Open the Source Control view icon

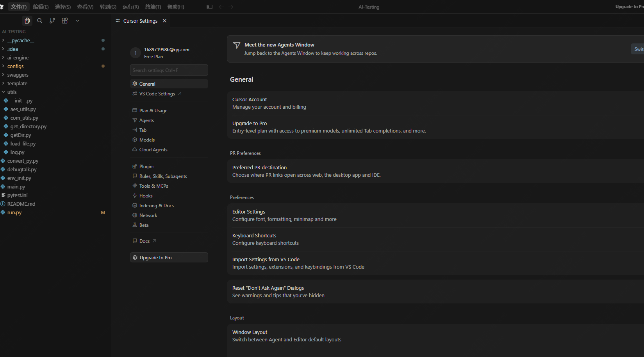[x=52, y=21]
